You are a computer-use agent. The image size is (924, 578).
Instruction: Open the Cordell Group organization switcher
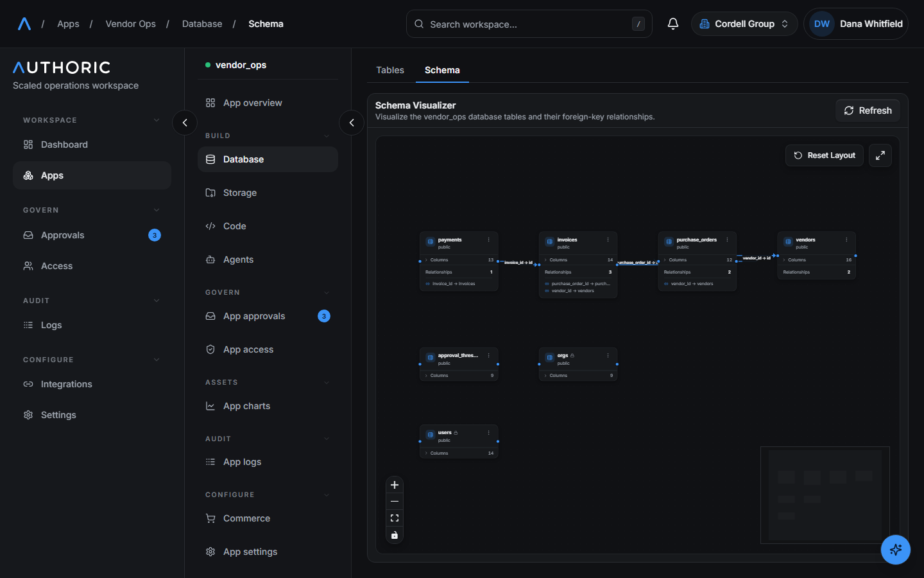(744, 24)
